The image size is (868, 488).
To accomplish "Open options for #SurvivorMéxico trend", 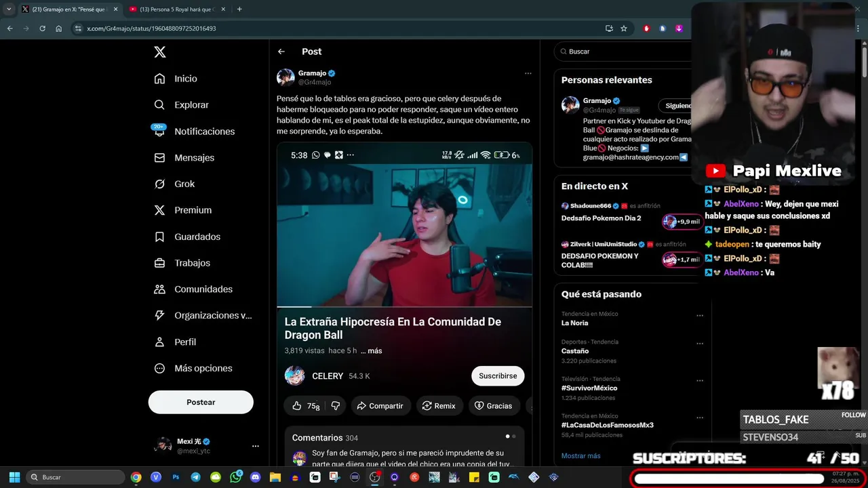I will 699,380.
